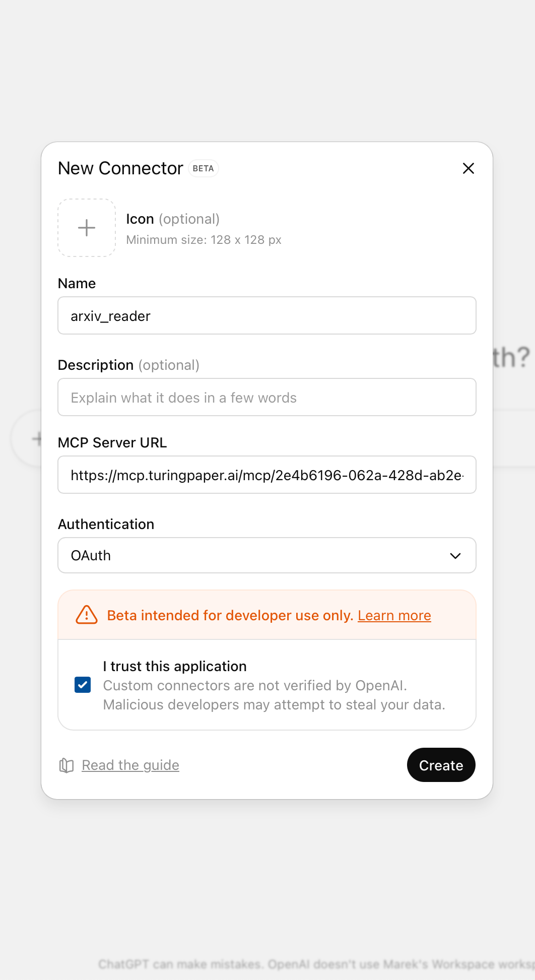
Task: Click into the MCP Server URL field
Action: (x=267, y=475)
